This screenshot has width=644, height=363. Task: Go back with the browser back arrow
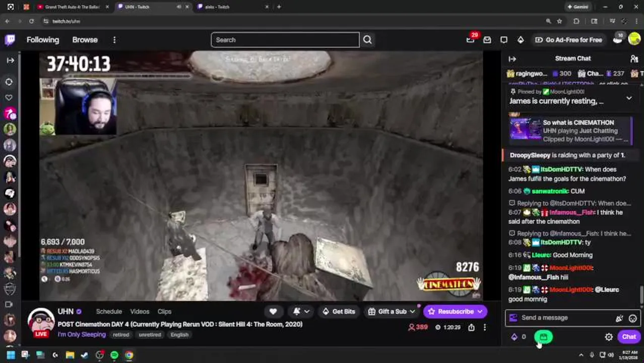point(7,21)
